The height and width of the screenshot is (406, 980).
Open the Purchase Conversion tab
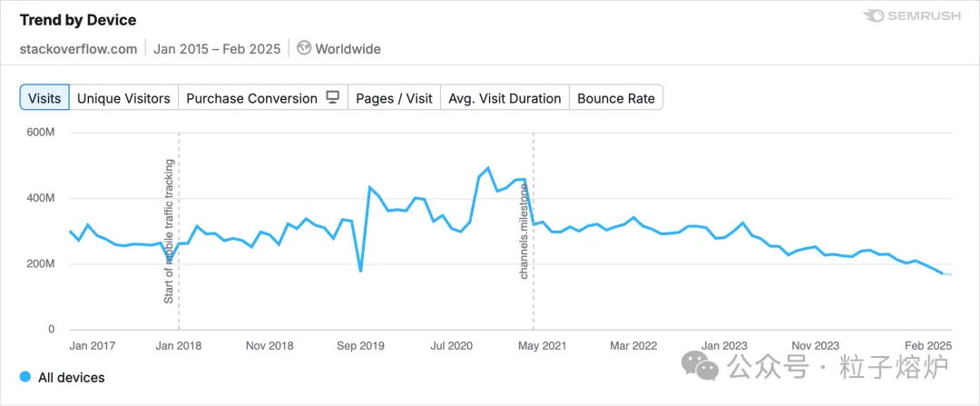pos(263,98)
